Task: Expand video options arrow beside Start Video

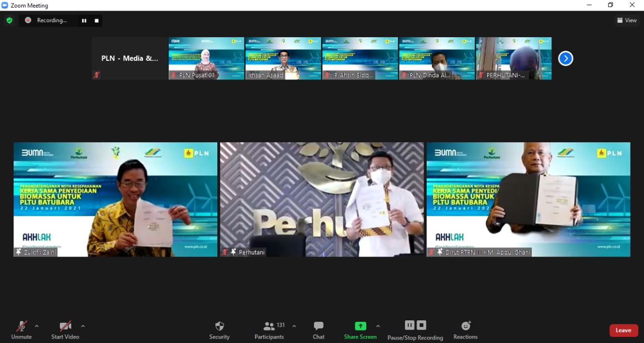Action: (x=83, y=326)
